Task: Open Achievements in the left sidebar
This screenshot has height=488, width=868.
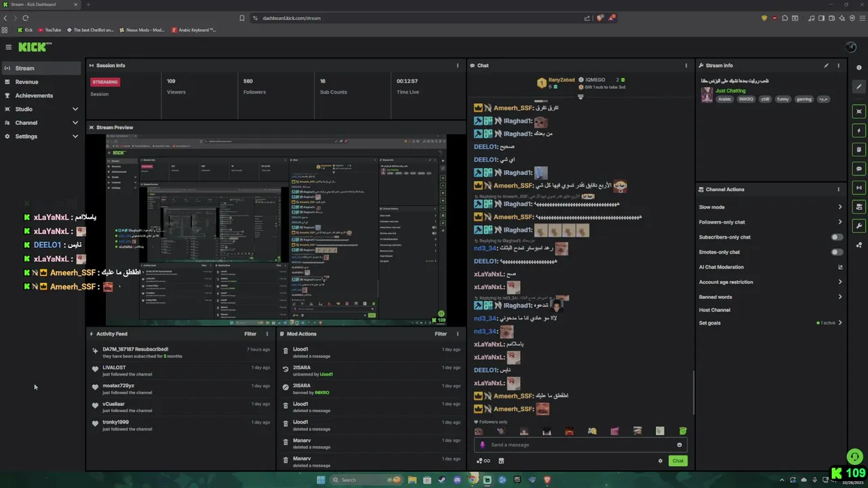Action: (41, 96)
